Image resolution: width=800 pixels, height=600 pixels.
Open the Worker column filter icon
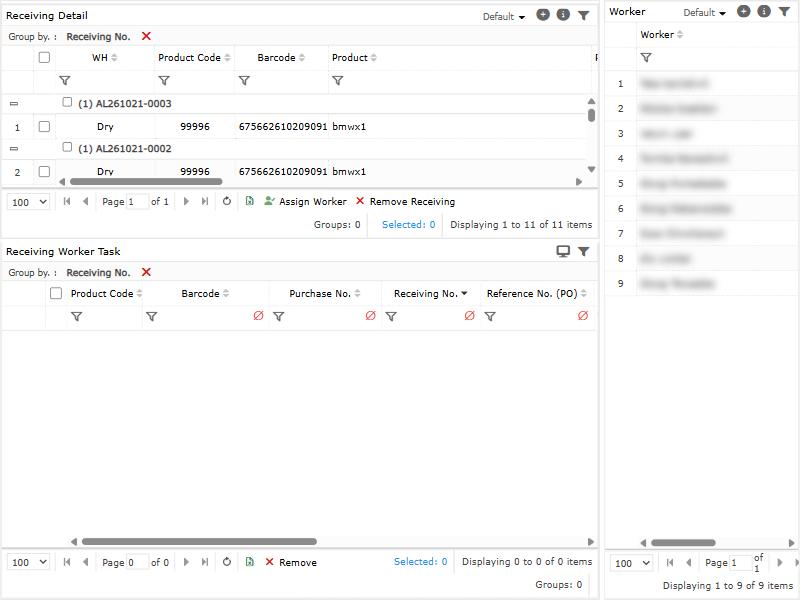point(646,58)
